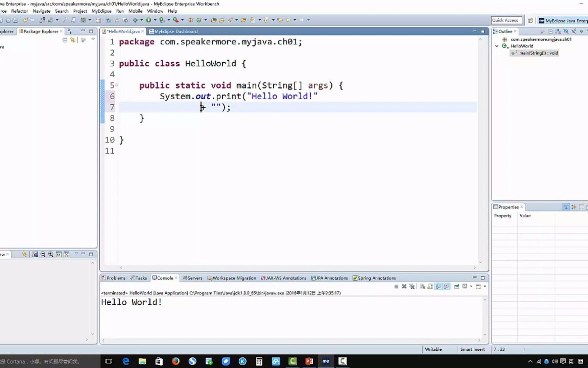Screen dimensions: 588x368
Task: Toggle Show Categories in Properties panel
Action: tap(566, 207)
